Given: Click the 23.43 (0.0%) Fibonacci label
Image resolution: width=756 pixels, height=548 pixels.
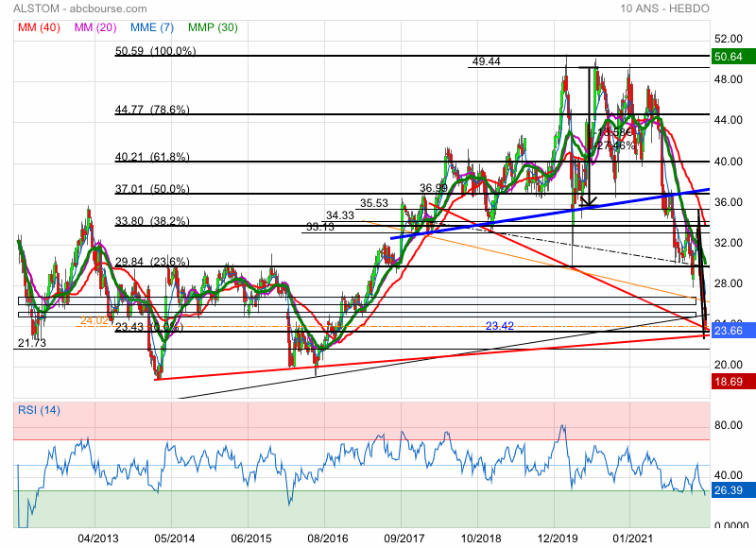Looking at the screenshot, I should point(149,327).
